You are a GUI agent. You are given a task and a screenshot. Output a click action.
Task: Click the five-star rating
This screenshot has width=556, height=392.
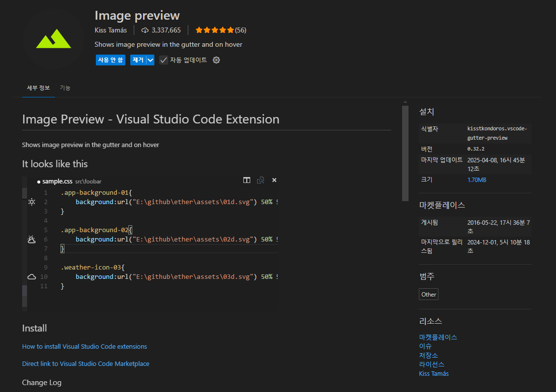pyautogui.click(x=214, y=30)
